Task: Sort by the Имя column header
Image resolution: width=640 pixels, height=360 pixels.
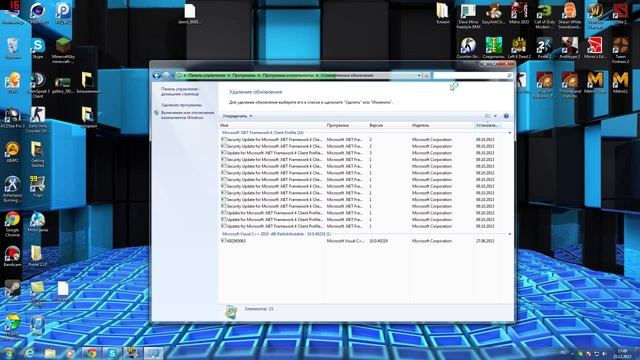Action: (271, 125)
